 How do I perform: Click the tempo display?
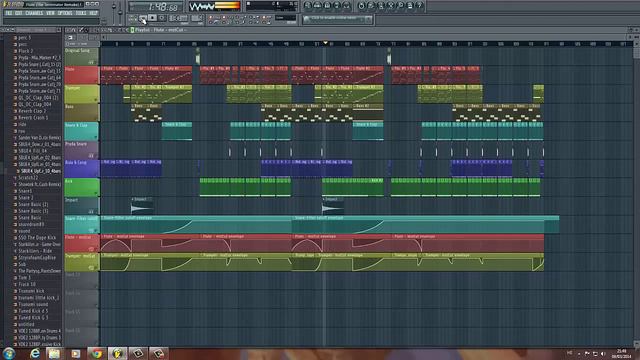[178, 18]
